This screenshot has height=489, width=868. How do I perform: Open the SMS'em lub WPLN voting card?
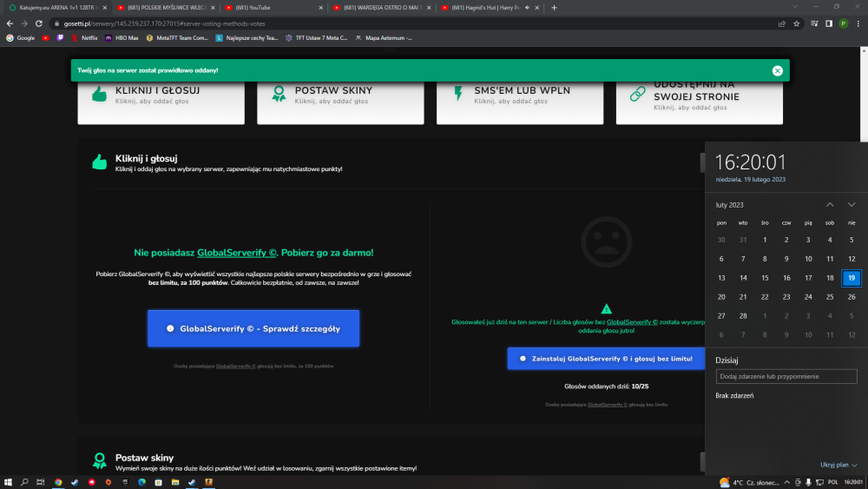(x=520, y=102)
